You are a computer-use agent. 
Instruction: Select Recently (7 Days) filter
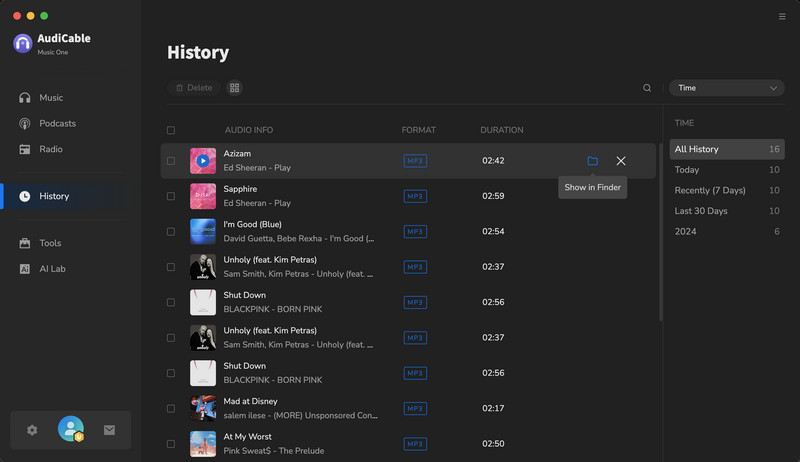[727, 190]
